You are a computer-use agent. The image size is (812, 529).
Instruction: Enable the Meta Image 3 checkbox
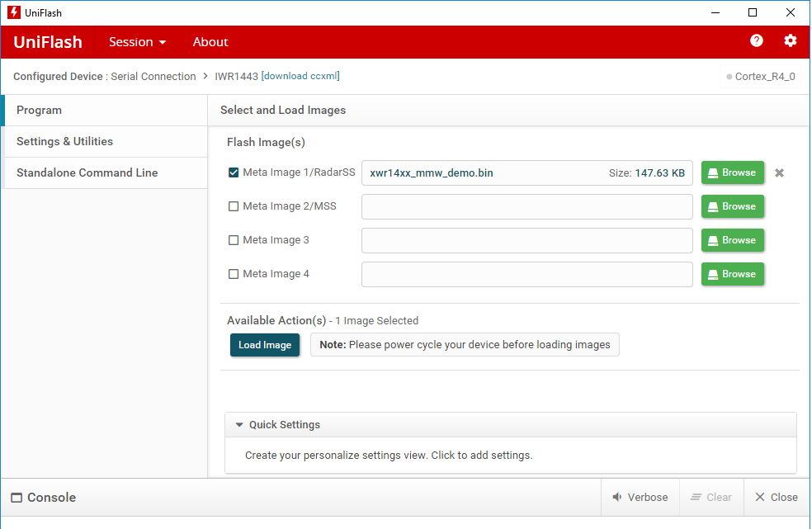pos(234,240)
